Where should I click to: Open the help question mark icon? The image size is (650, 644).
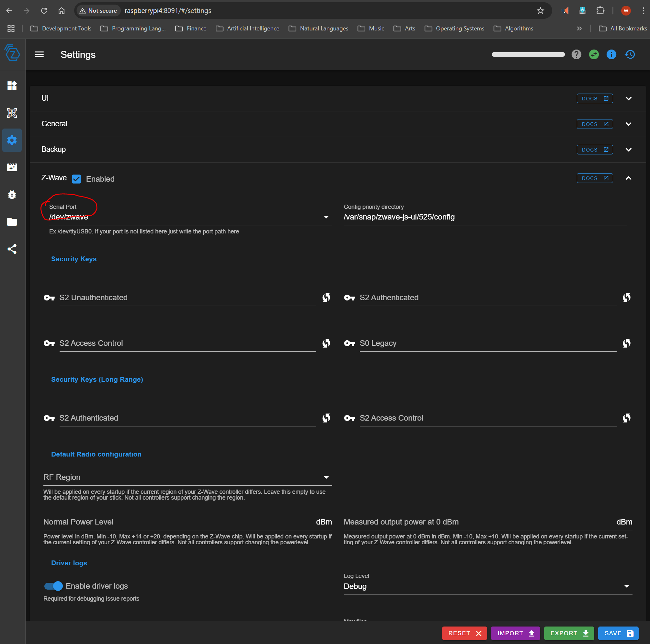(576, 54)
